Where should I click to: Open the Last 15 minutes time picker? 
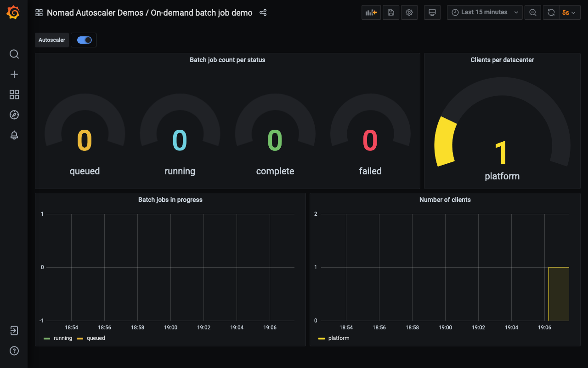click(x=485, y=12)
